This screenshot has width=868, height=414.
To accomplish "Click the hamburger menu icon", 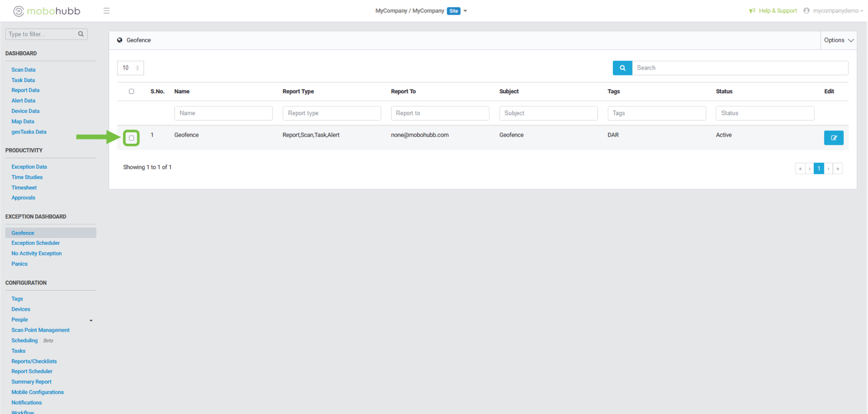I will pyautogui.click(x=106, y=11).
